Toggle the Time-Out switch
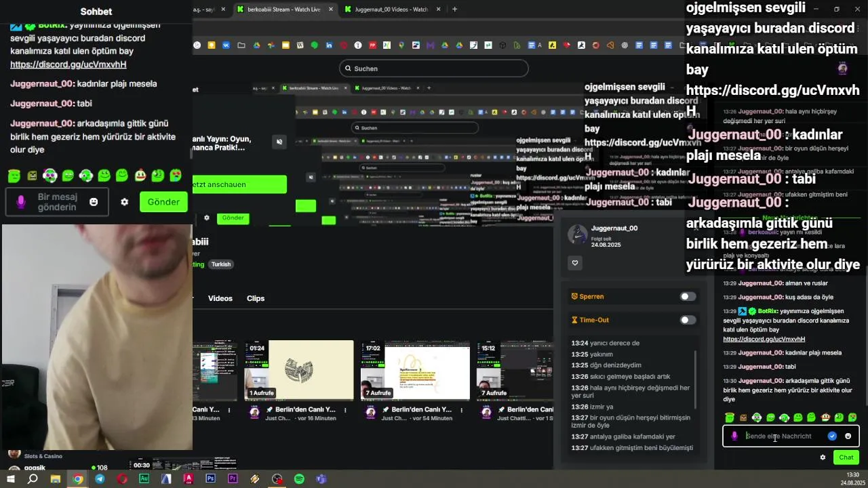This screenshot has height=488, width=868. pos(688,320)
